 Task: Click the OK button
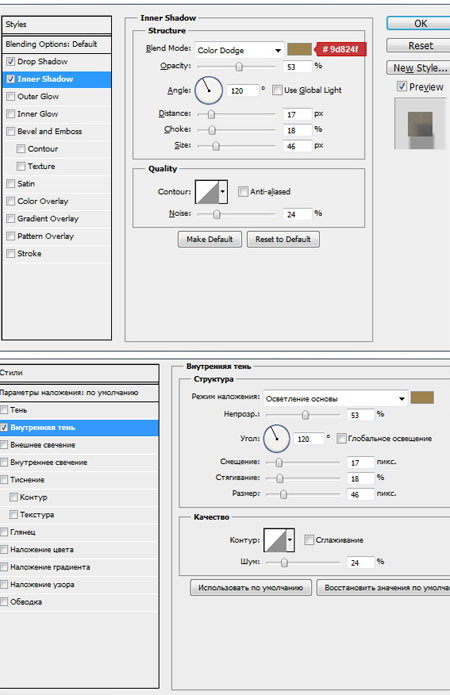pyautogui.click(x=419, y=23)
